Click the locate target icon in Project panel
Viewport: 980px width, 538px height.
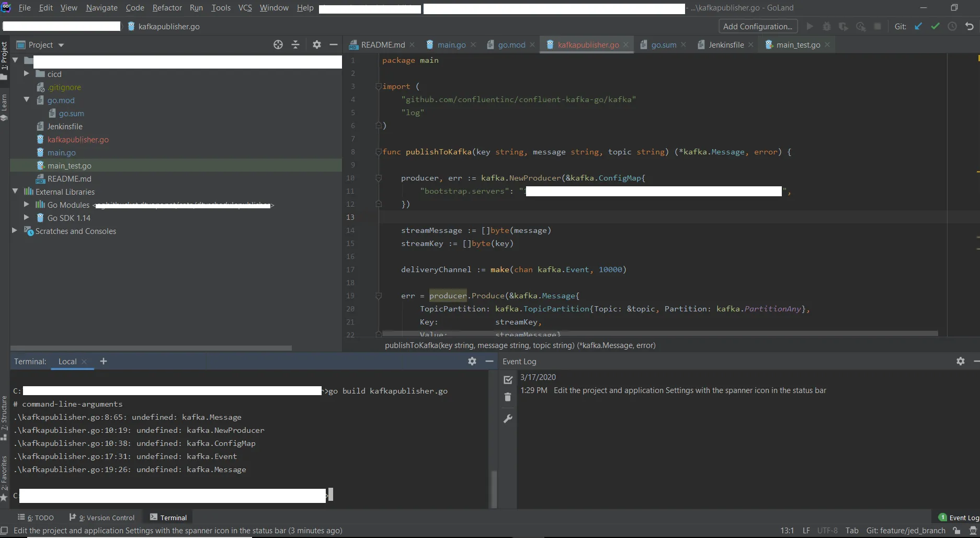pos(278,45)
